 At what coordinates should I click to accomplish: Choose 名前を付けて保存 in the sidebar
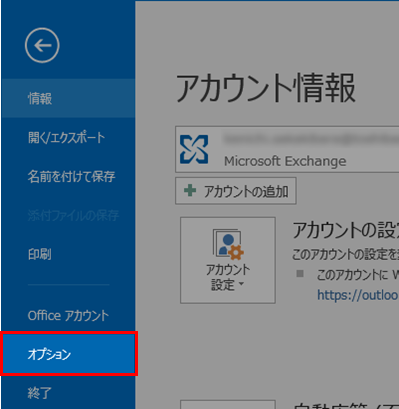point(68,176)
